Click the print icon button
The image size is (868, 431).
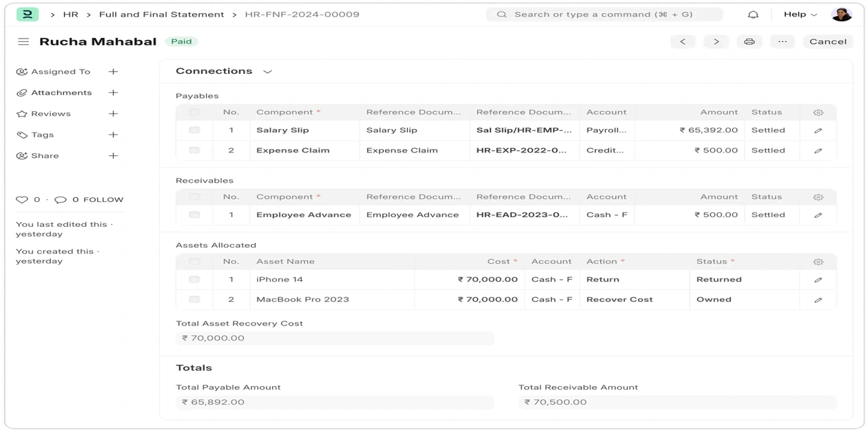point(749,41)
